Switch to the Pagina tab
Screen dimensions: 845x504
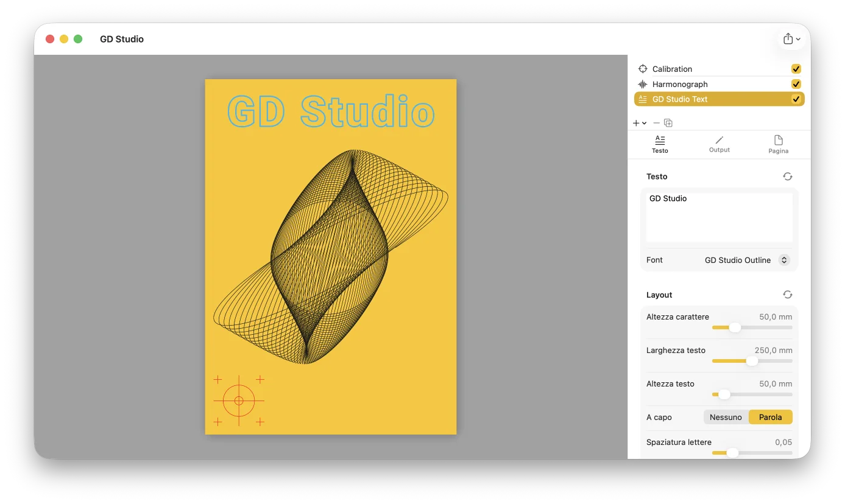point(778,145)
